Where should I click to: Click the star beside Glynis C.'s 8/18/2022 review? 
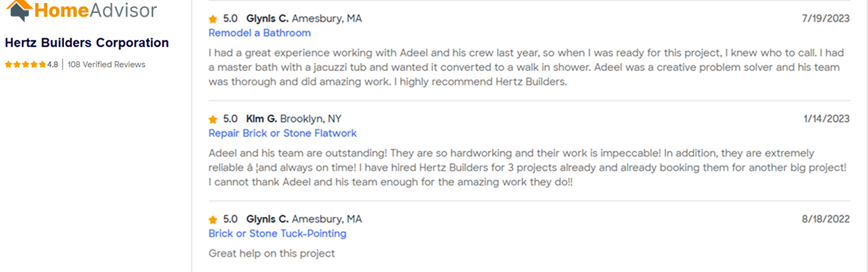tap(213, 220)
